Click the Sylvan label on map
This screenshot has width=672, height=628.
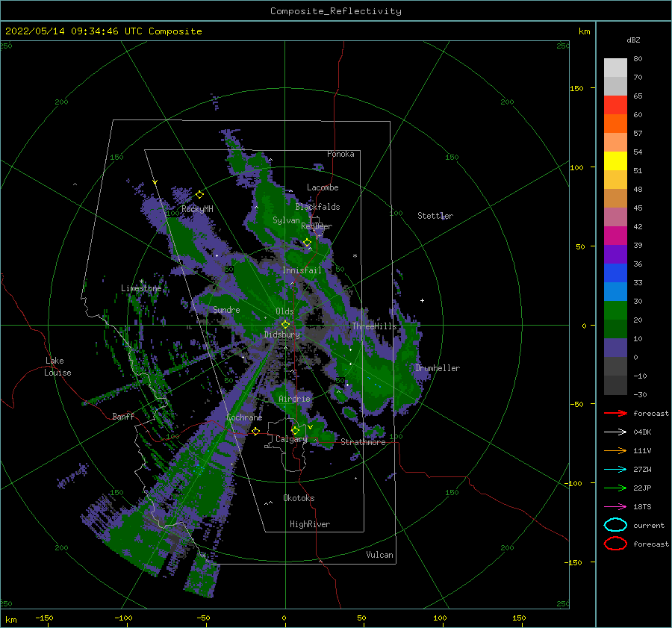286,220
